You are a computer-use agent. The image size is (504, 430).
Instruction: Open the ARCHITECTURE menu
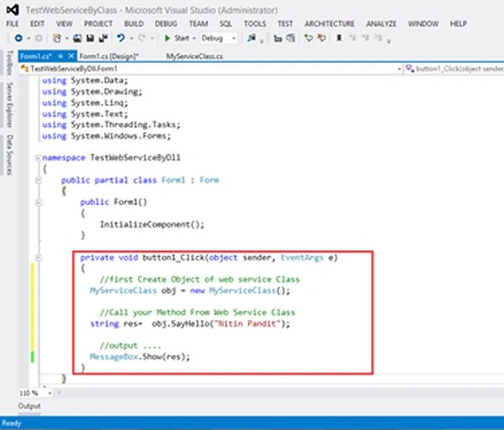[x=329, y=24]
